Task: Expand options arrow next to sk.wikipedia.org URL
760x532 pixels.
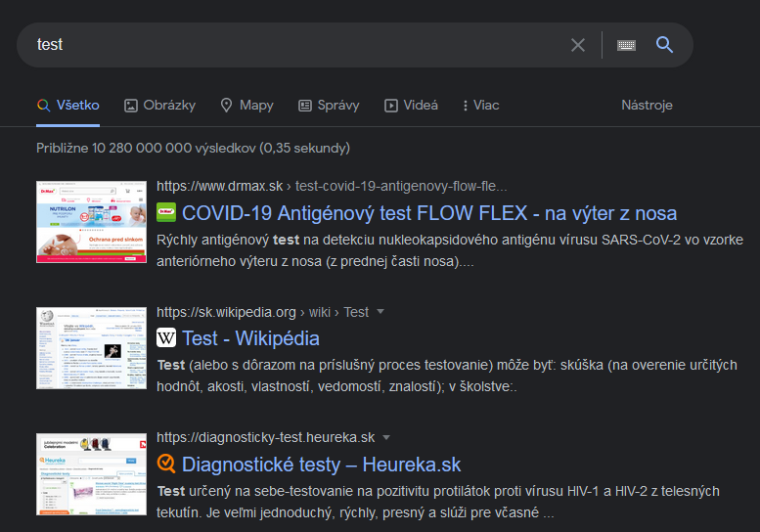Action: [x=380, y=312]
